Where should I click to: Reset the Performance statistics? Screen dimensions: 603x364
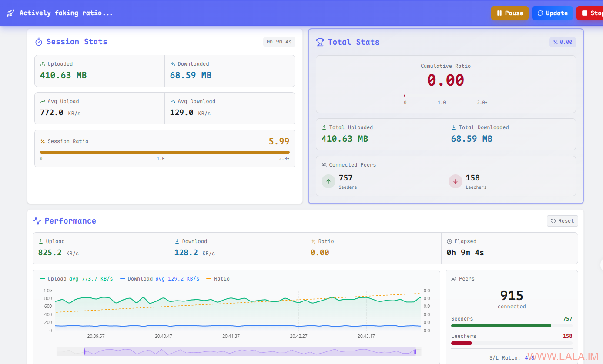coord(562,221)
